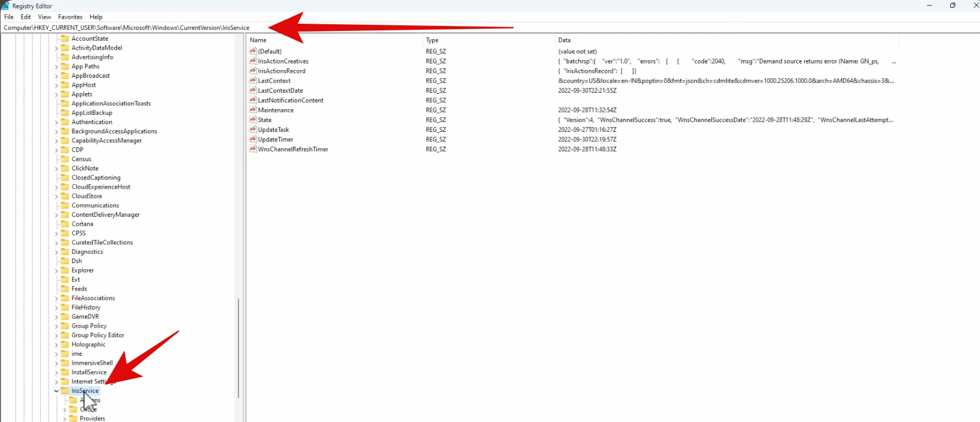The image size is (980, 422).
Task: Click the AccountState folder icon
Action: [65, 39]
